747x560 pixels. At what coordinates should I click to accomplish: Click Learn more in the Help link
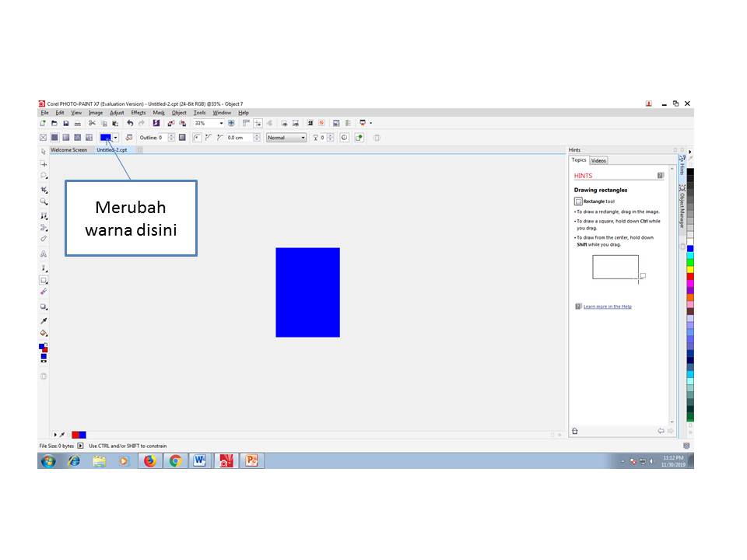tap(608, 306)
